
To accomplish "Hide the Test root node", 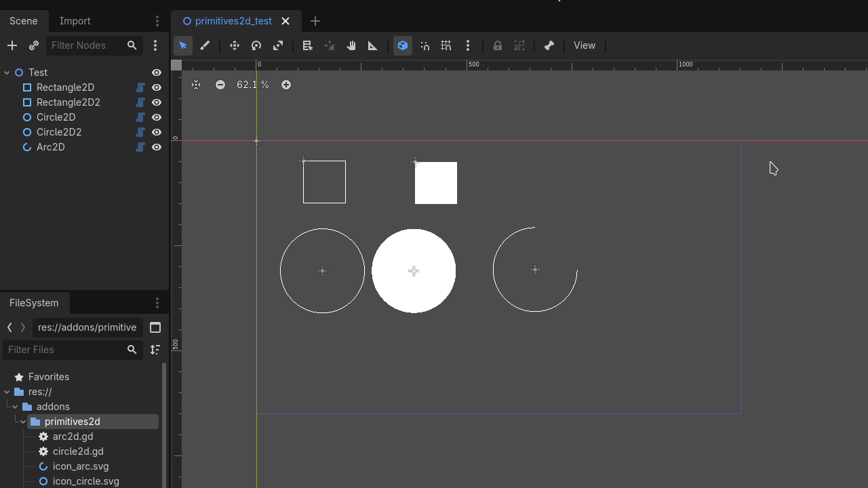I will click(x=157, y=73).
